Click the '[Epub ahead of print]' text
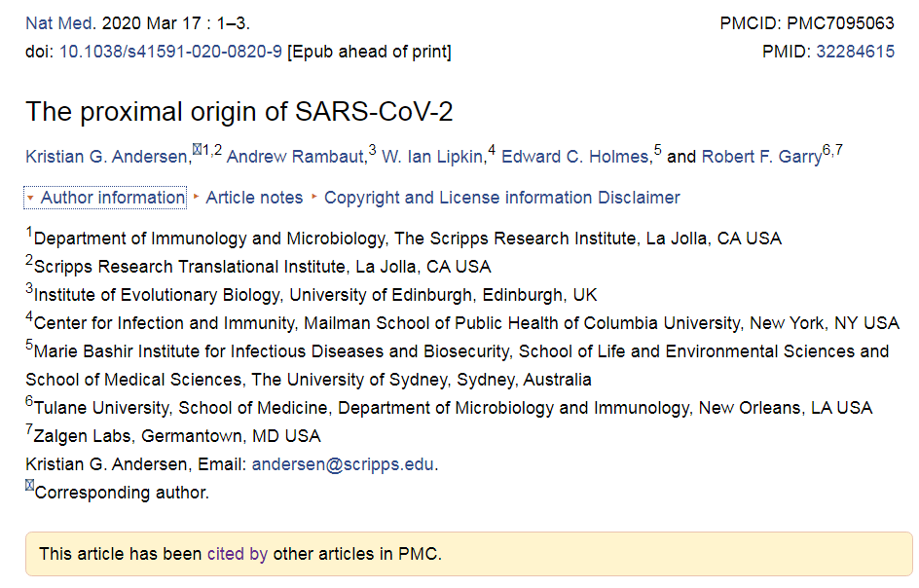 coord(369,52)
